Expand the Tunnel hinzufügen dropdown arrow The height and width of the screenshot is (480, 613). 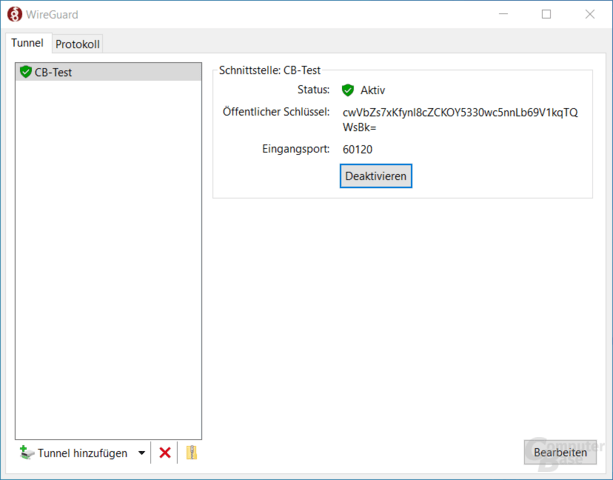pyautogui.click(x=142, y=453)
